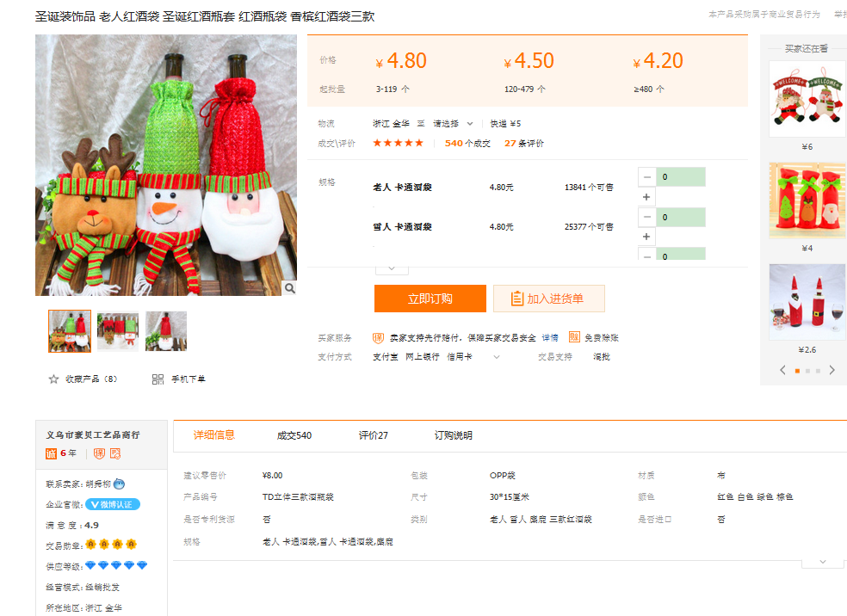The height and width of the screenshot is (616, 847).
Task: Increase quantity for 老人 卡通酒袋
Action: 646,197
